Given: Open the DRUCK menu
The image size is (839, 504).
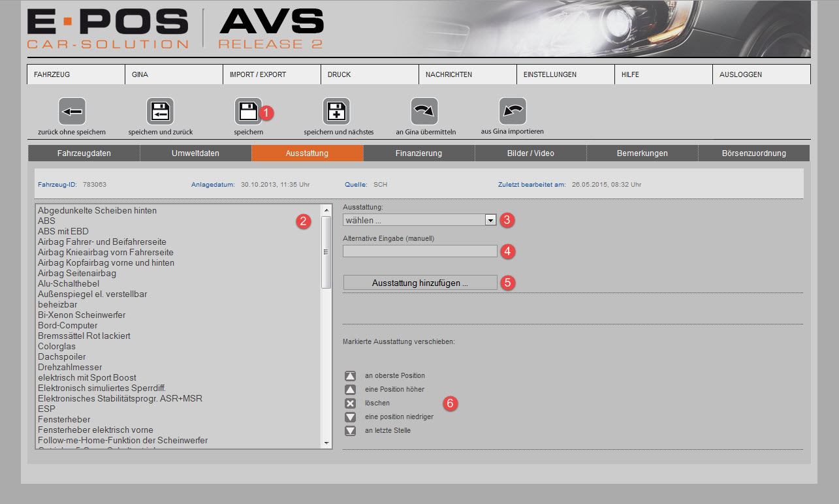Looking at the screenshot, I should tap(370, 74).
